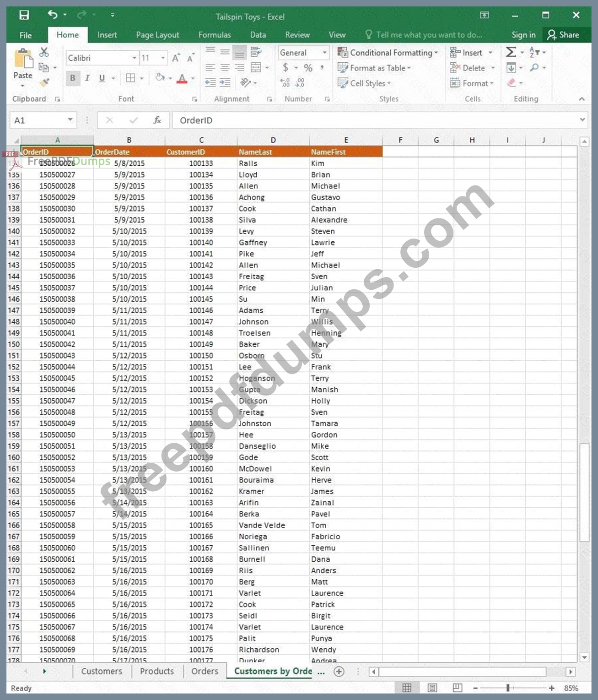
Task: Click the Insert Function fx icon
Action: 157,120
